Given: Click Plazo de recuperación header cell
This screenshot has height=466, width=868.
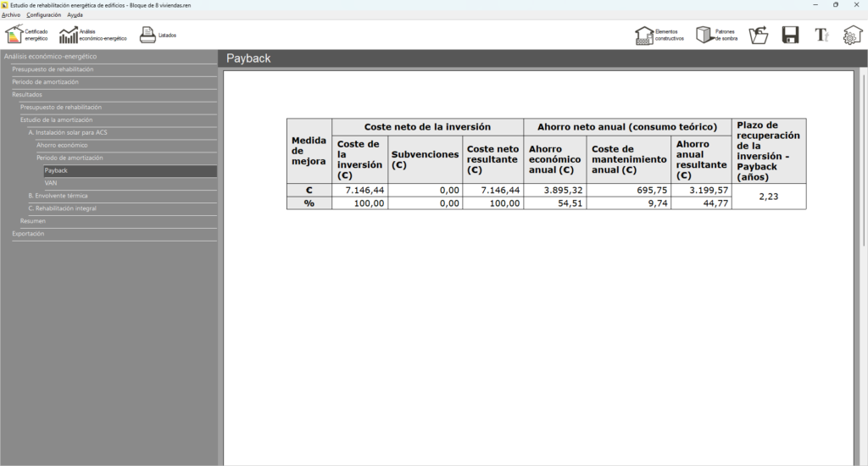Looking at the screenshot, I should click(x=768, y=151).
